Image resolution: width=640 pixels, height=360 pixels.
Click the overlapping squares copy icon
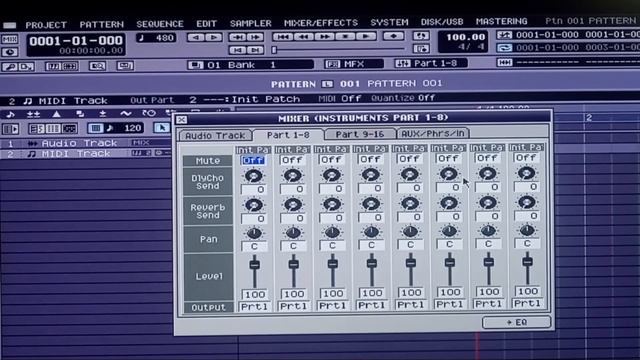pyautogui.click(x=80, y=114)
